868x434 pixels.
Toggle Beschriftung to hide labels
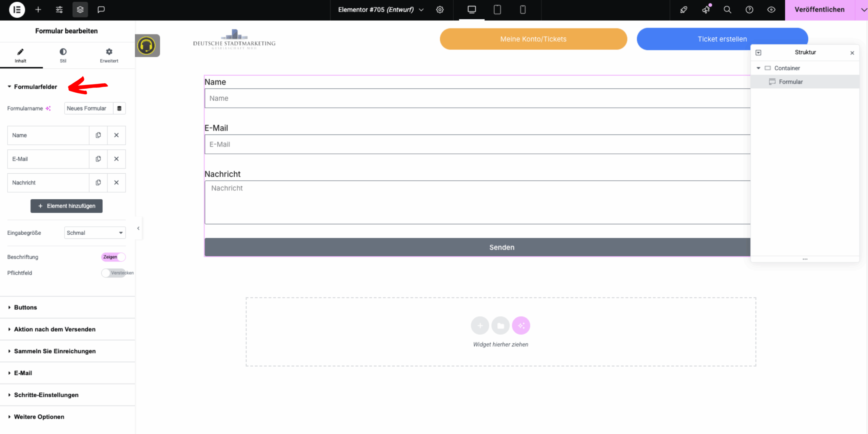click(113, 257)
